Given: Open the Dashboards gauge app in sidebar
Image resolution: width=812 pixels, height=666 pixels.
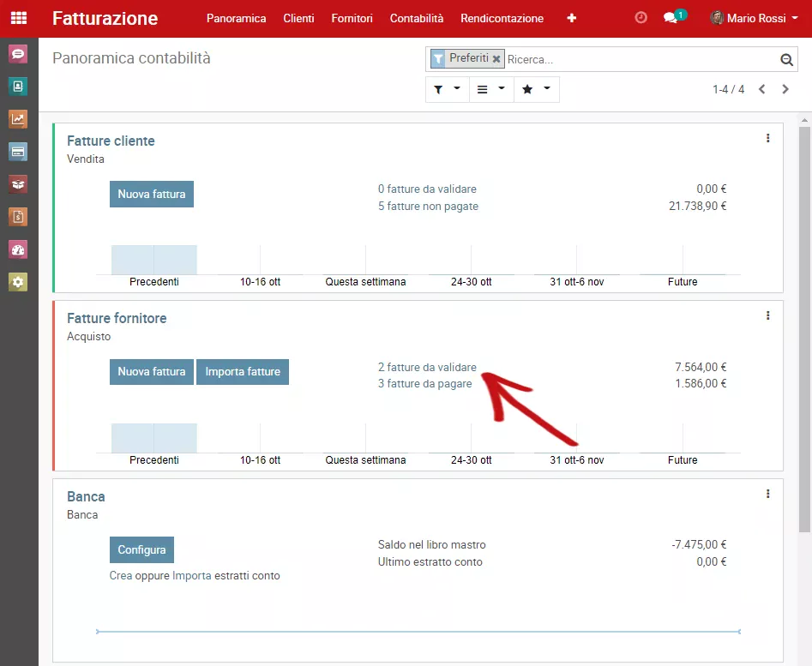Looking at the screenshot, I should [18, 249].
